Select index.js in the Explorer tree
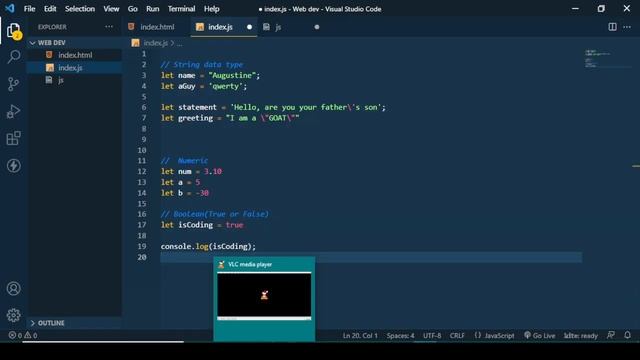This screenshot has width=640, height=360. click(x=75, y=68)
